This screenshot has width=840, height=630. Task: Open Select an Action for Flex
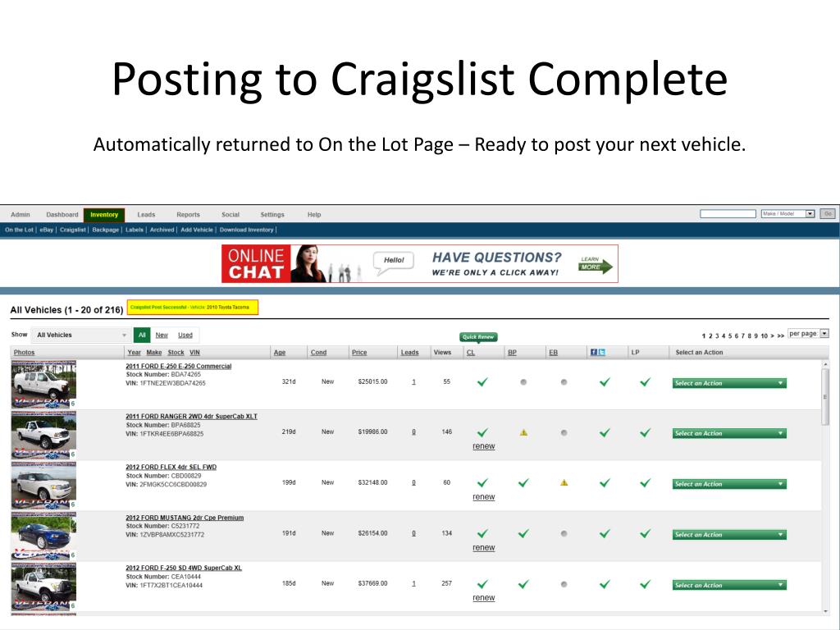[x=729, y=484]
